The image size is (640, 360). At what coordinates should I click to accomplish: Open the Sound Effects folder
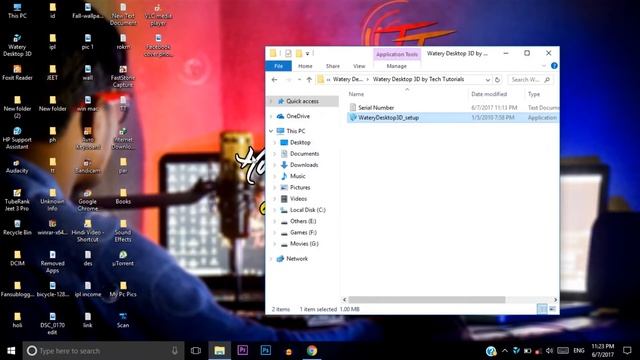(x=123, y=231)
